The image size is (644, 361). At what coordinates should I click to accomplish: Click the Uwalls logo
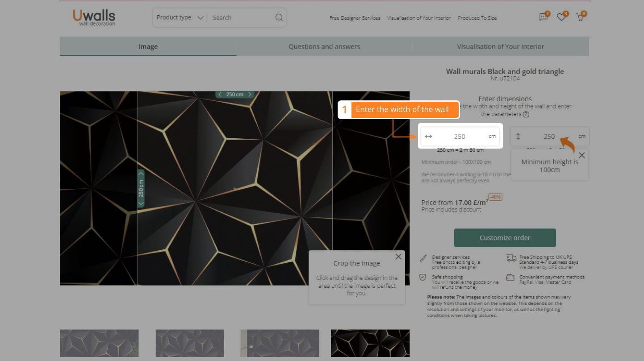tap(94, 17)
